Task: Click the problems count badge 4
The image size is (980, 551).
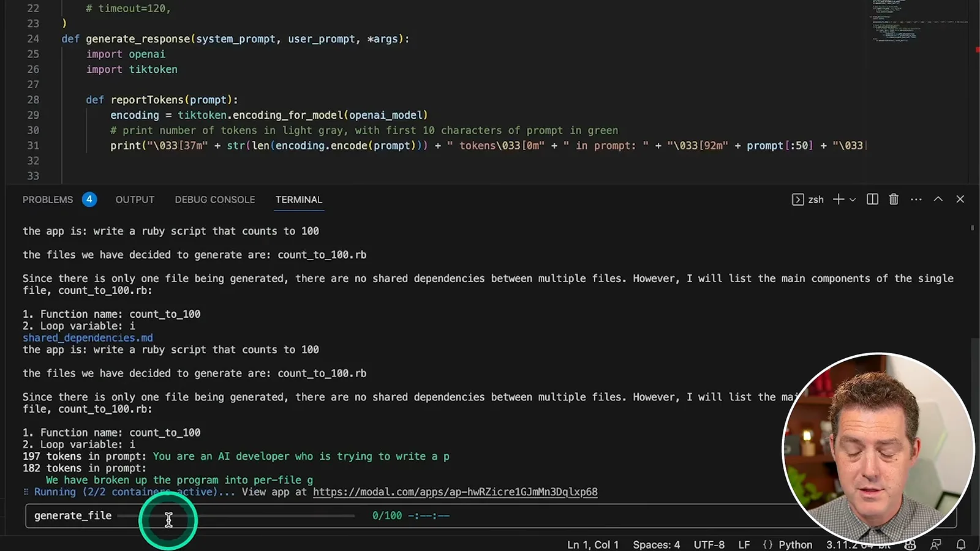Action: (89, 200)
